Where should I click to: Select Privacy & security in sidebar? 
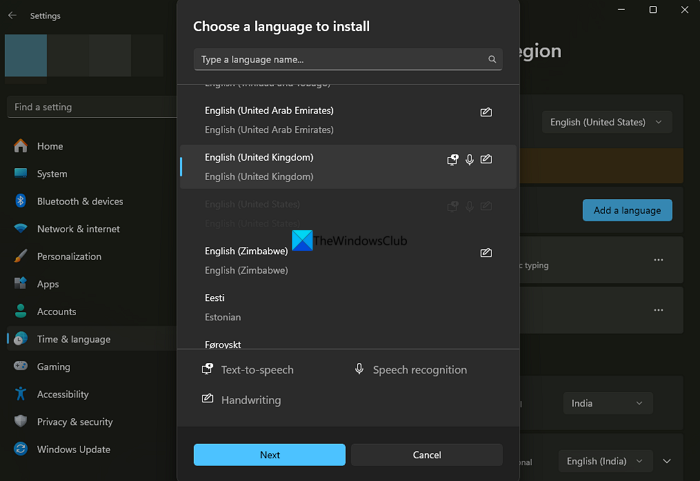pyautogui.click(x=74, y=422)
